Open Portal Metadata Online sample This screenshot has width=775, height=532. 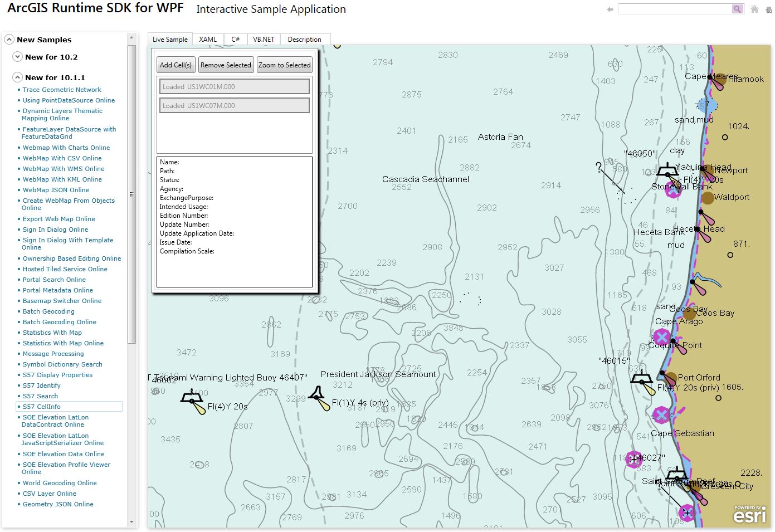(x=57, y=290)
